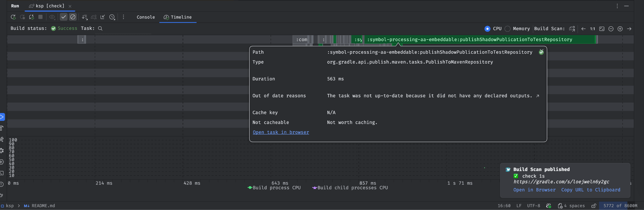
Task: Select the ksp [check] run tab
Action: coord(50,6)
